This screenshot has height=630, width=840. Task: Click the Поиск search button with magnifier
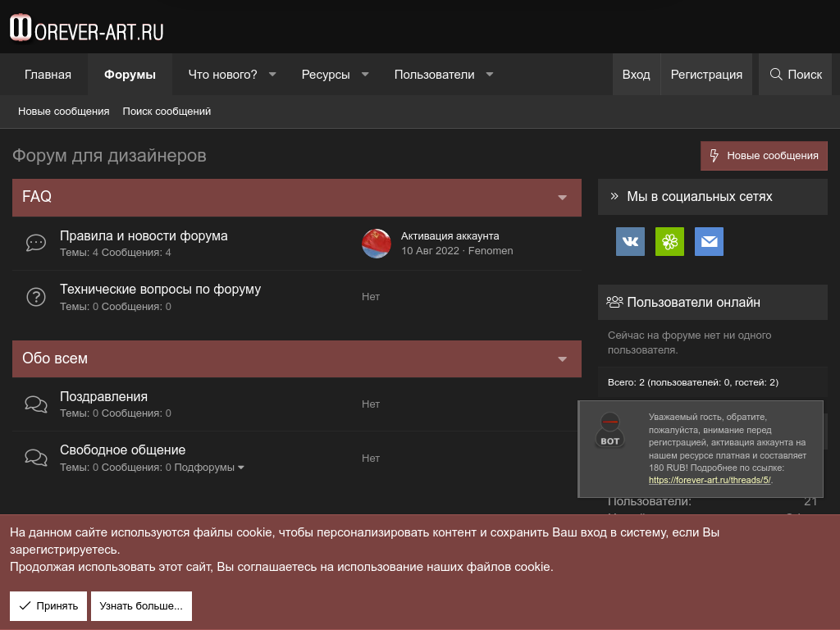pyautogui.click(x=796, y=75)
